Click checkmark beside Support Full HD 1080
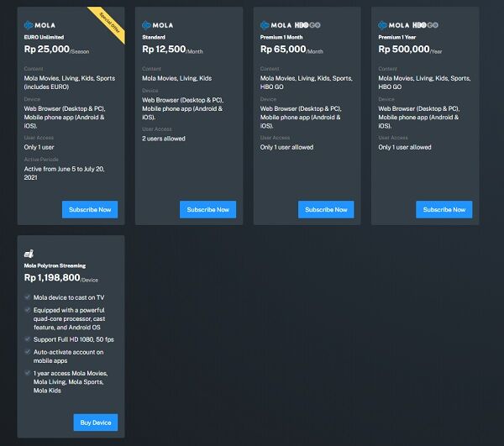 tap(28, 339)
